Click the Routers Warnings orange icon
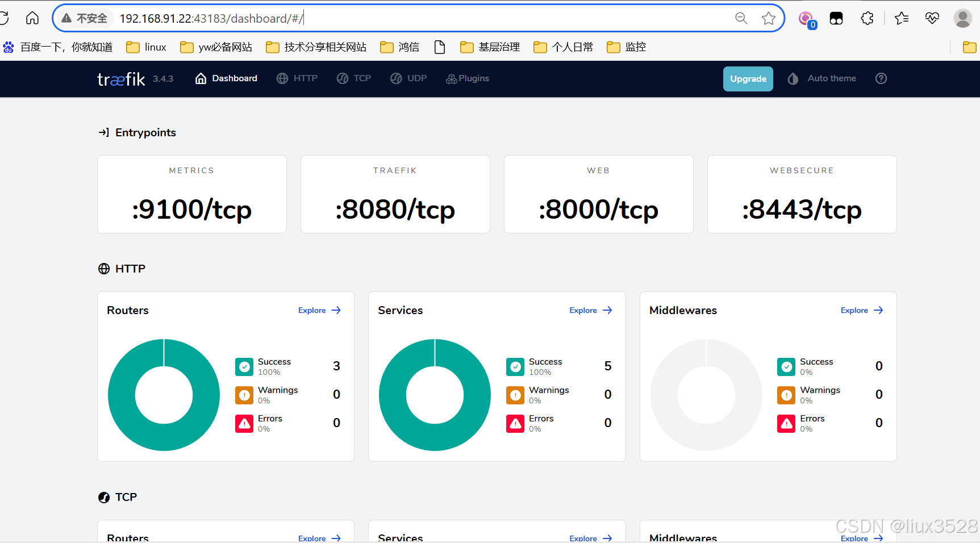The image size is (980, 543). [x=244, y=395]
